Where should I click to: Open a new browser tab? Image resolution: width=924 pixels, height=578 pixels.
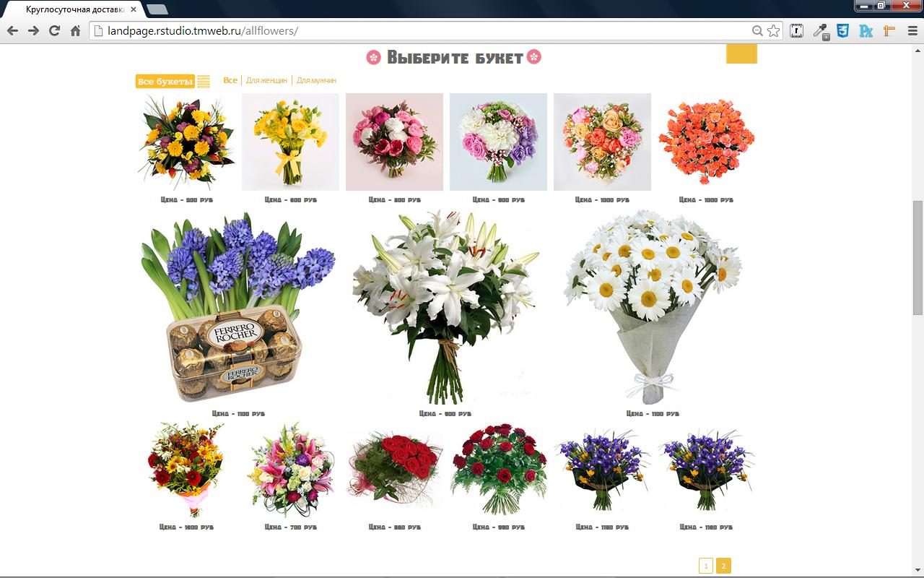(157, 10)
